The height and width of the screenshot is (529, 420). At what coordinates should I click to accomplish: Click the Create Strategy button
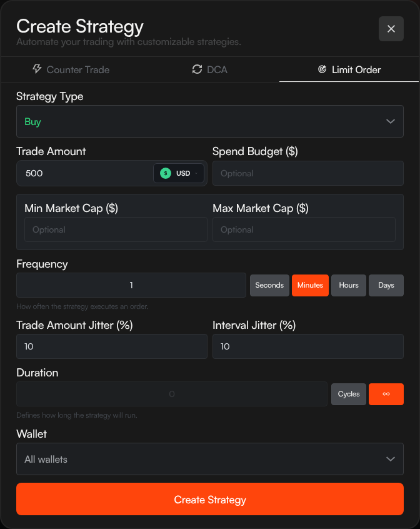coord(210,499)
